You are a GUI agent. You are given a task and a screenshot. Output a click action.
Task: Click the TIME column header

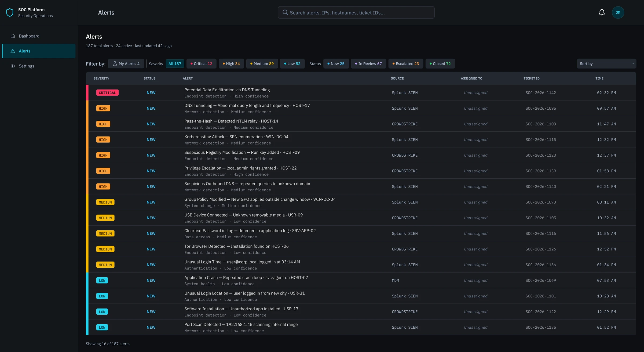[x=599, y=78]
